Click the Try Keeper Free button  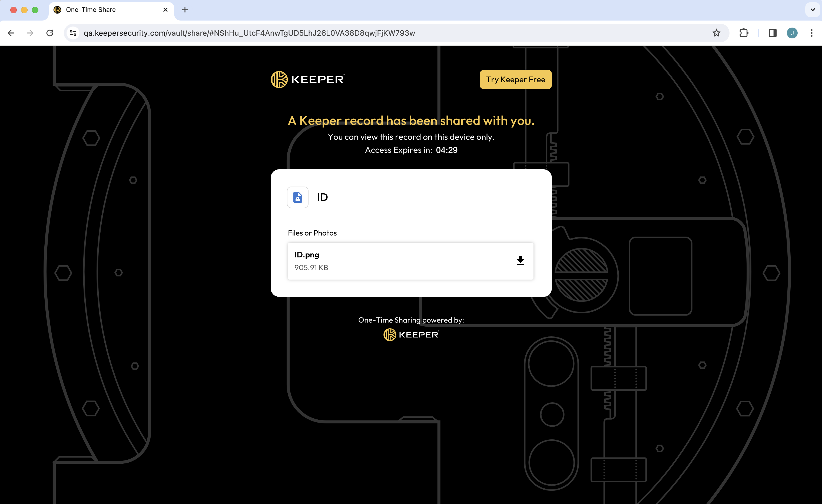[x=515, y=79]
